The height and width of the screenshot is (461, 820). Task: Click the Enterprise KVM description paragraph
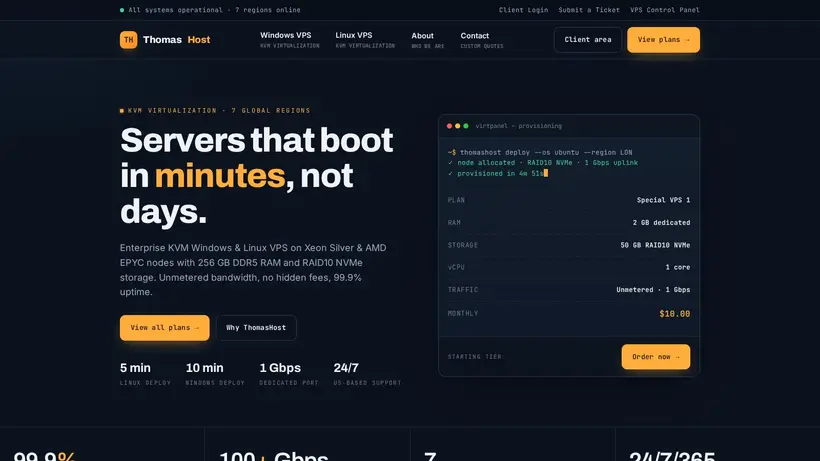253,270
